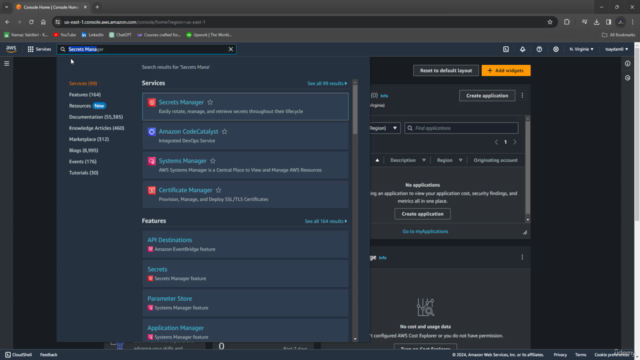
Task: Filter results by Services (99)
Action: (x=83, y=83)
